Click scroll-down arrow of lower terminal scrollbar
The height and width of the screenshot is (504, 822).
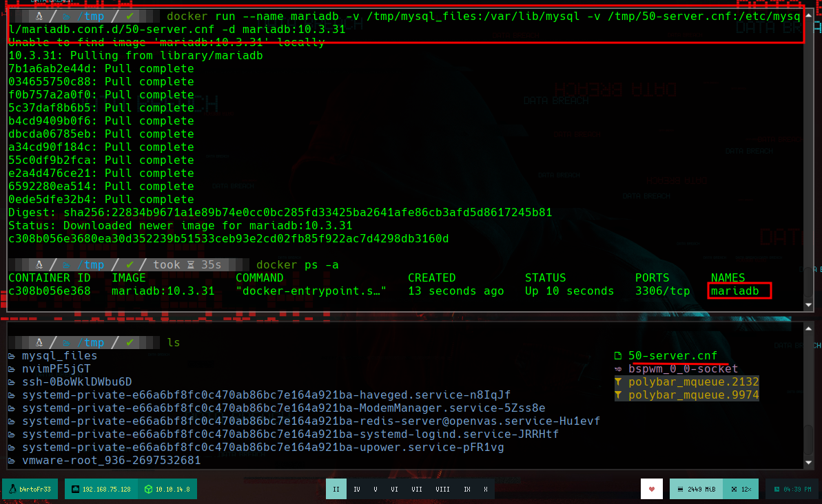808,463
